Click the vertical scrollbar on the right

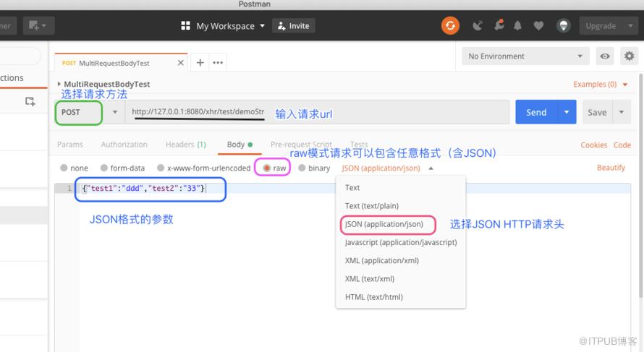coord(640,186)
